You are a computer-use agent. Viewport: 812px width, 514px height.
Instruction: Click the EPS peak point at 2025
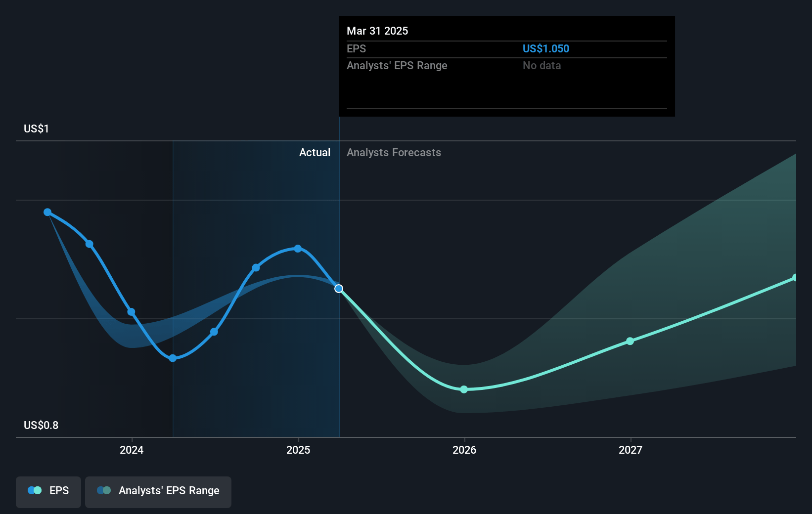click(x=298, y=249)
